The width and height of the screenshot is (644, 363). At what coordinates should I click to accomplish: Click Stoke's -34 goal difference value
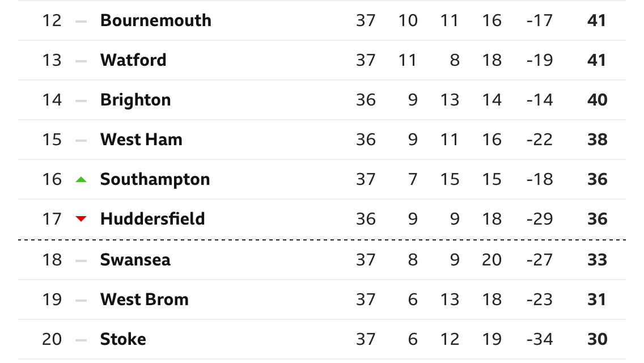pyautogui.click(x=540, y=339)
